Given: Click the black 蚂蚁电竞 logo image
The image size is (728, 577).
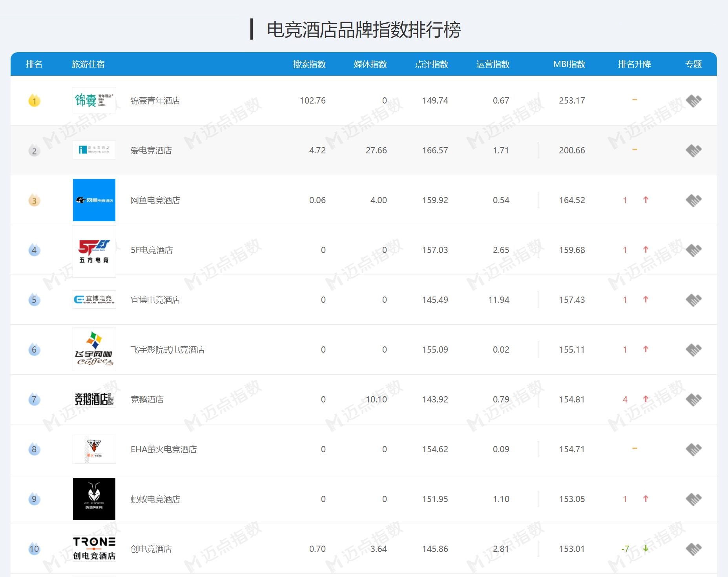Looking at the screenshot, I should pos(94,499).
